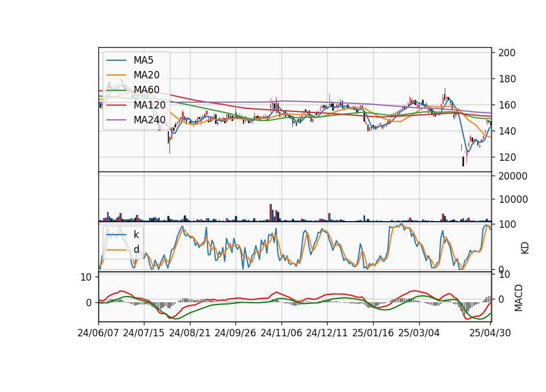This screenshot has height=392, width=546.
Task: Click the 24/07/15 date label
Action: coord(144,333)
